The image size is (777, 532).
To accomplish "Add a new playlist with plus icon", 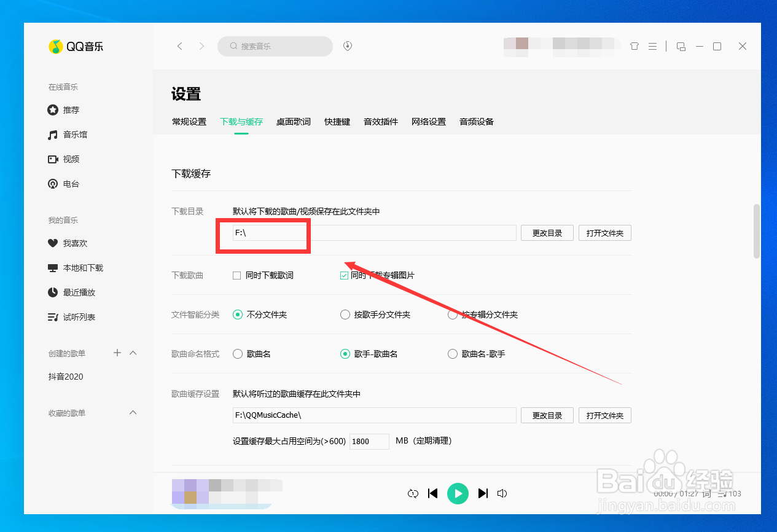I will pyautogui.click(x=117, y=353).
